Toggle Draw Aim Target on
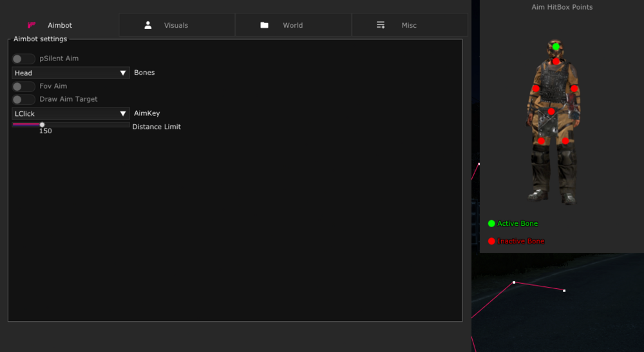Image resolution: width=644 pixels, height=352 pixels. click(23, 99)
